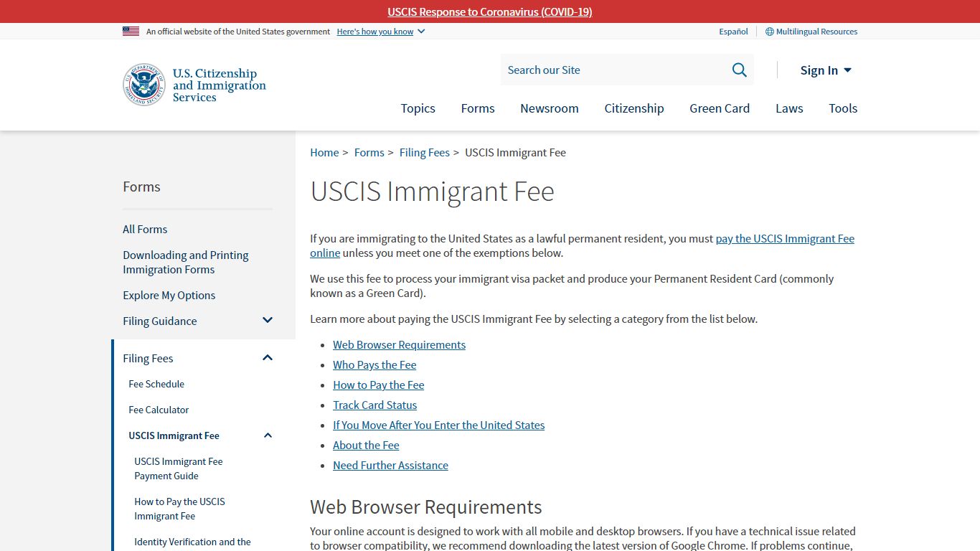The image size is (980, 551).
Task: Expand the "Here's how you know" chevron
Action: click(x=421, y=32)
